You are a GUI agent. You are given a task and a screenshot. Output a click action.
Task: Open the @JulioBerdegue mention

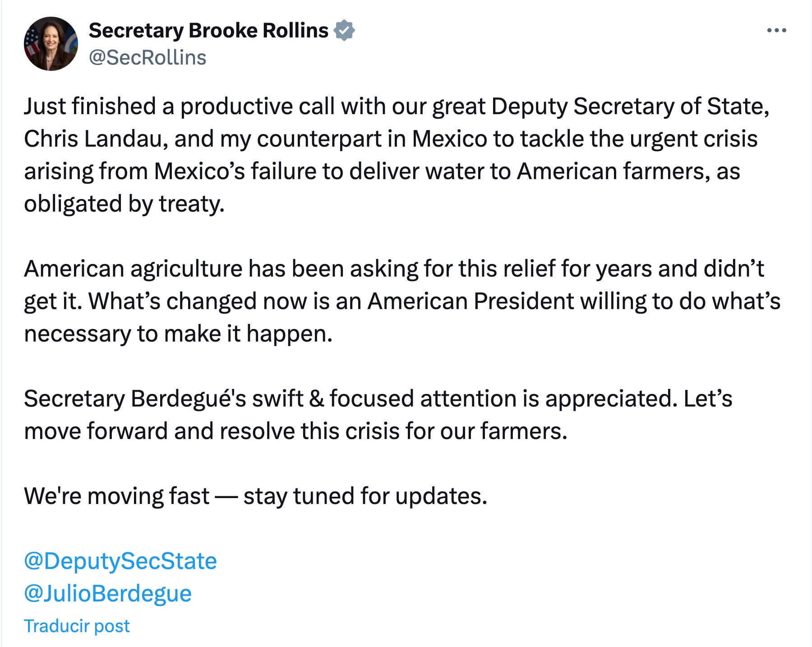pos(108,593)
